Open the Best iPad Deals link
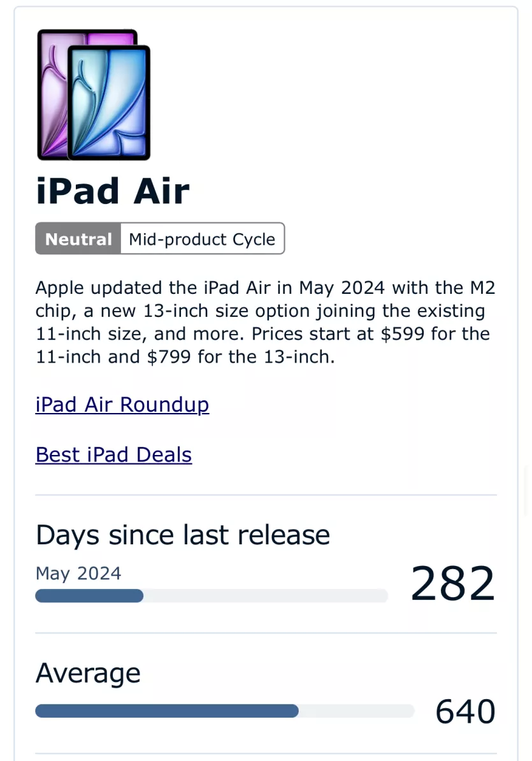This screenshot has height=761, width=532. [113, 455]
